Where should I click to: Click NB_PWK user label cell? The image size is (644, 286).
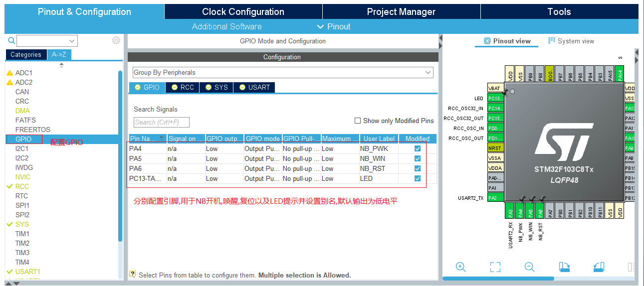pos(379,148)
